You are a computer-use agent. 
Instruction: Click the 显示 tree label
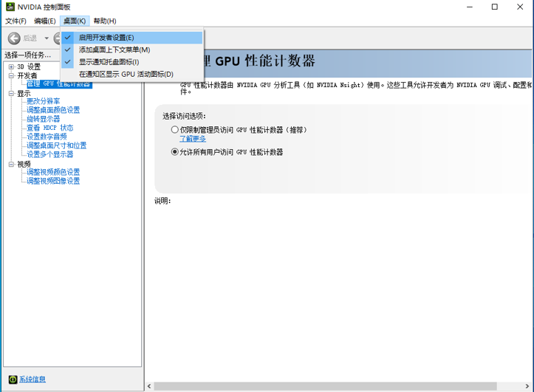24,93
